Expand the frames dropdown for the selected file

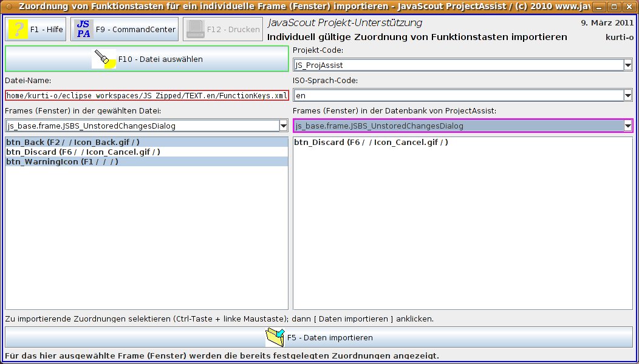(283, 126)
